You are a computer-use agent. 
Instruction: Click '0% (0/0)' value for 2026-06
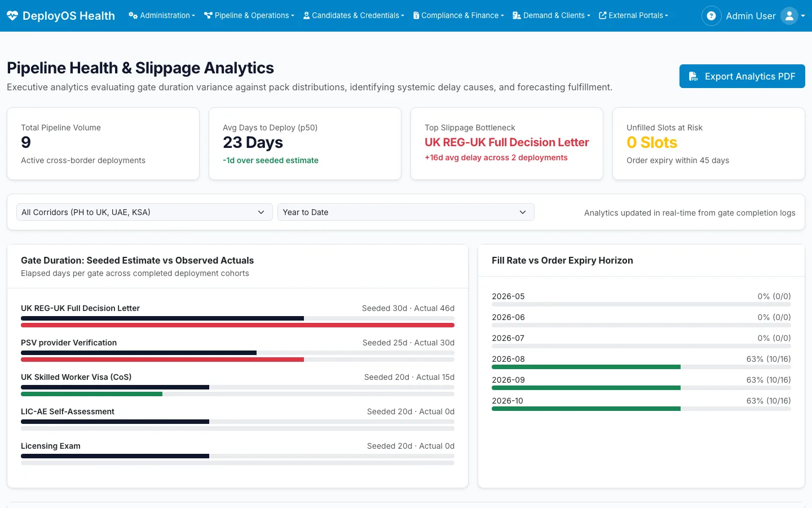[774, 317]
